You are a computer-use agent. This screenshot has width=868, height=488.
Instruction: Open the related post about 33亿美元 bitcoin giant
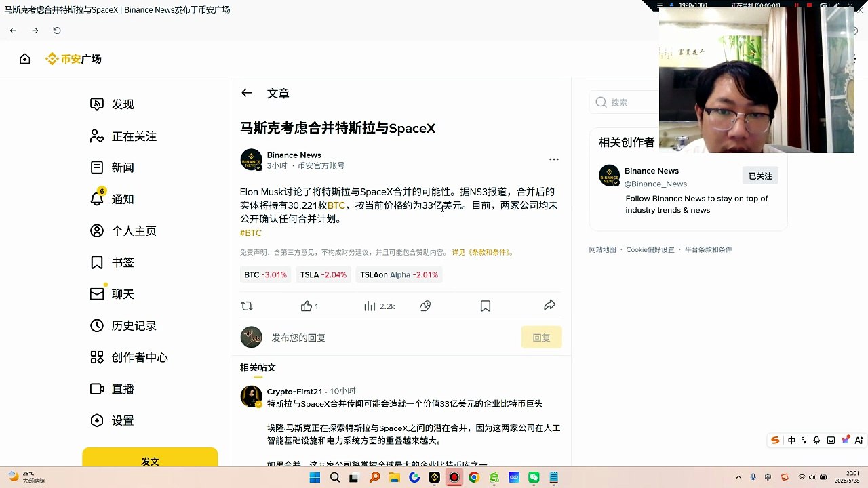tap(405, 404)
